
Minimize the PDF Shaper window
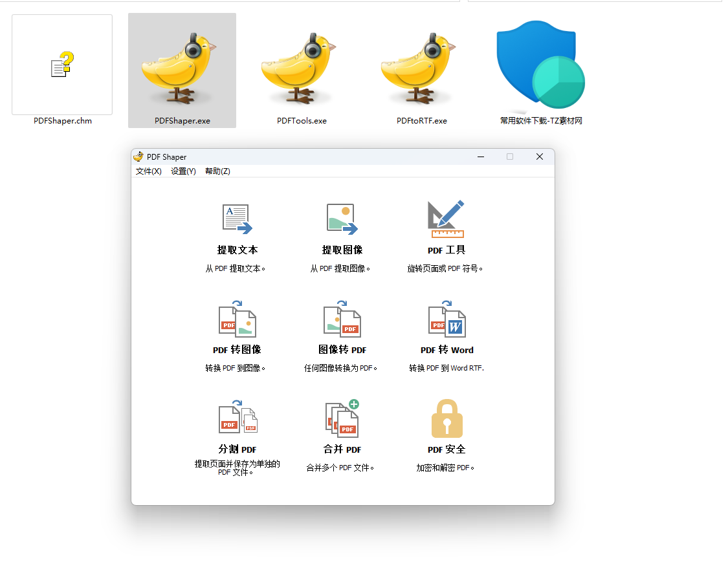point(481,157)
